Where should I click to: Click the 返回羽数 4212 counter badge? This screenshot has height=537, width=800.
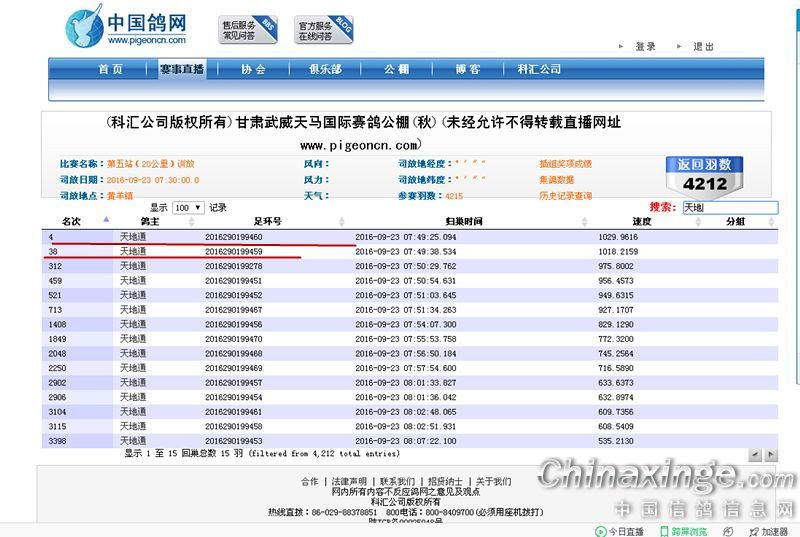click(704, 174)
